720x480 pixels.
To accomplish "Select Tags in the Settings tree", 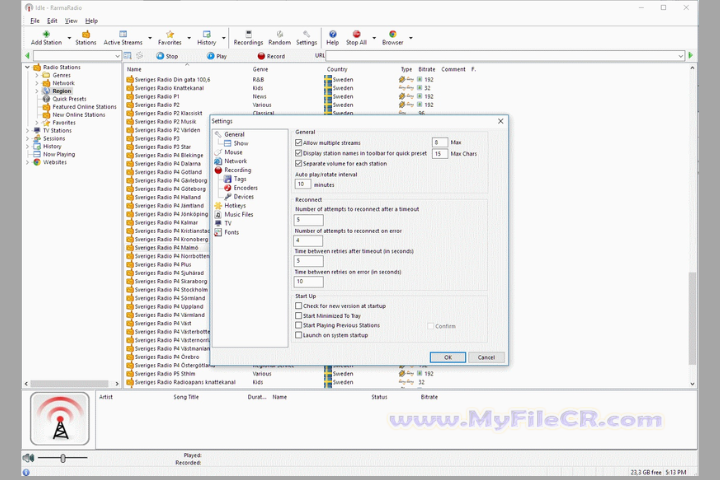I will tap(240, 179).
